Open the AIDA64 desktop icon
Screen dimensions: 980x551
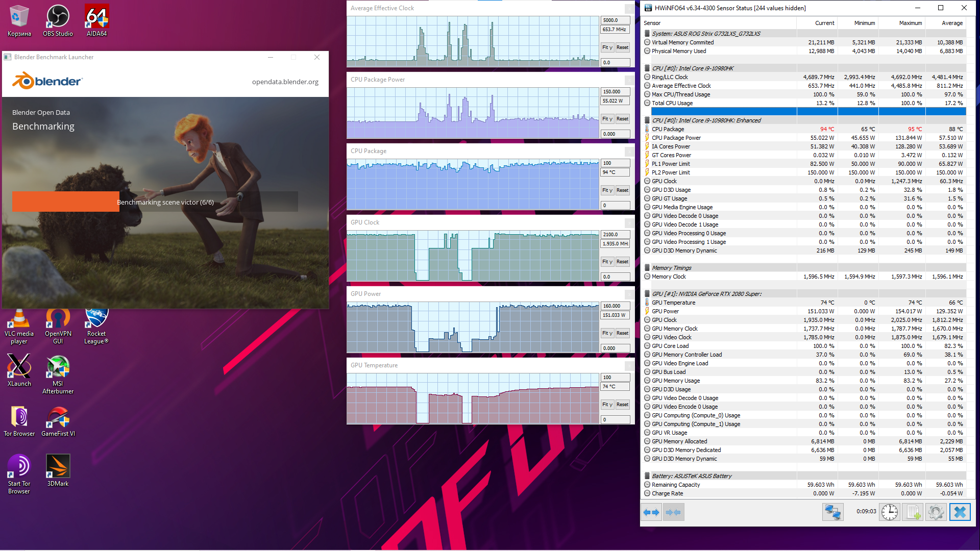96,21
